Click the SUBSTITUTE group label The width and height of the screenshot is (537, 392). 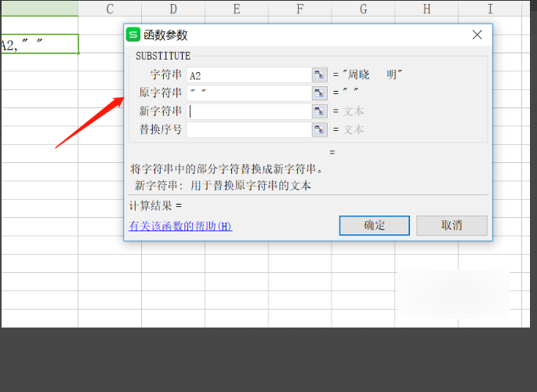pyautogui.click(x=163, y=56)
